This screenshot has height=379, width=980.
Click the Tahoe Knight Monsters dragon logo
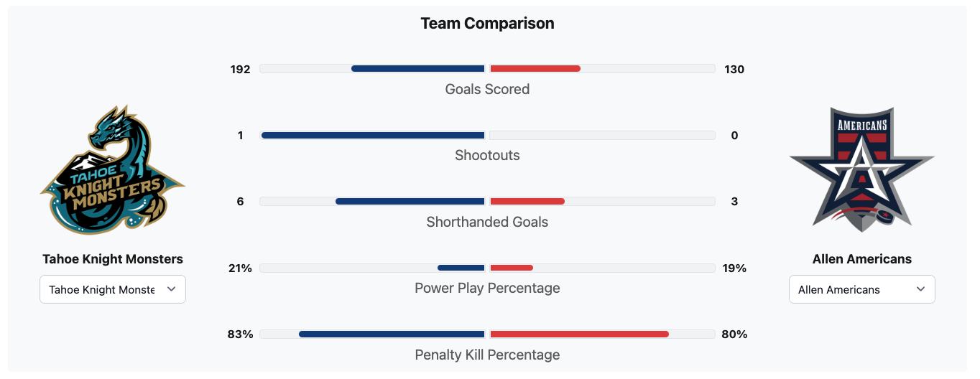pos(113,169)
